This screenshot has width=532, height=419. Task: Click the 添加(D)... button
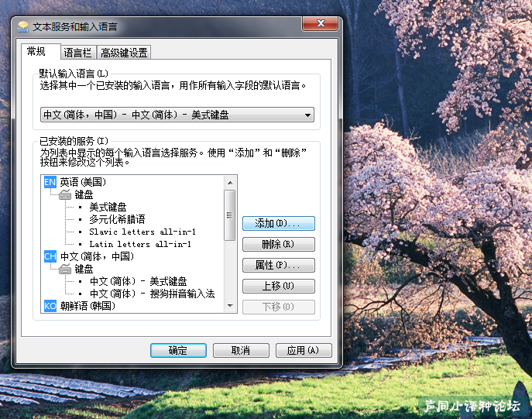pyautogui.click(x=279, y=223)
